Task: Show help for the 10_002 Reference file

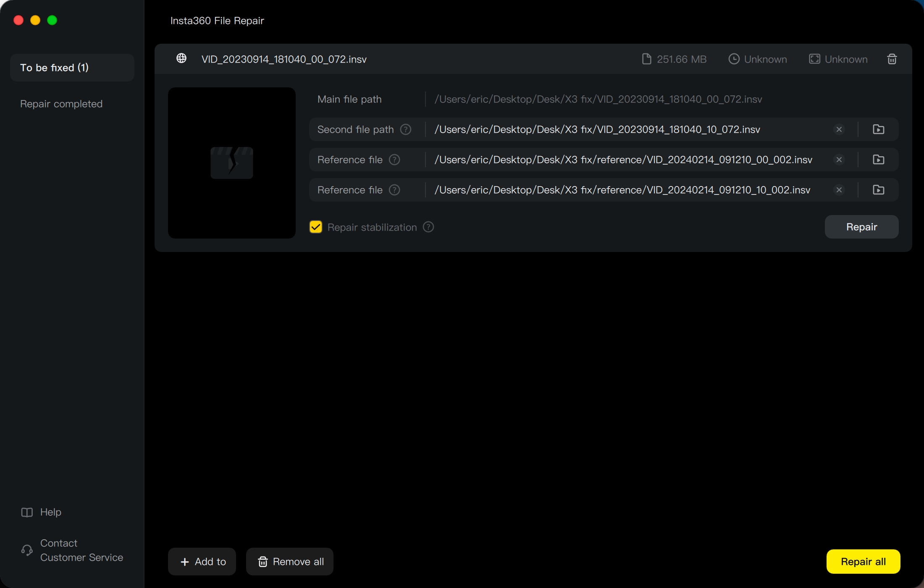Action: pos(394,190)
